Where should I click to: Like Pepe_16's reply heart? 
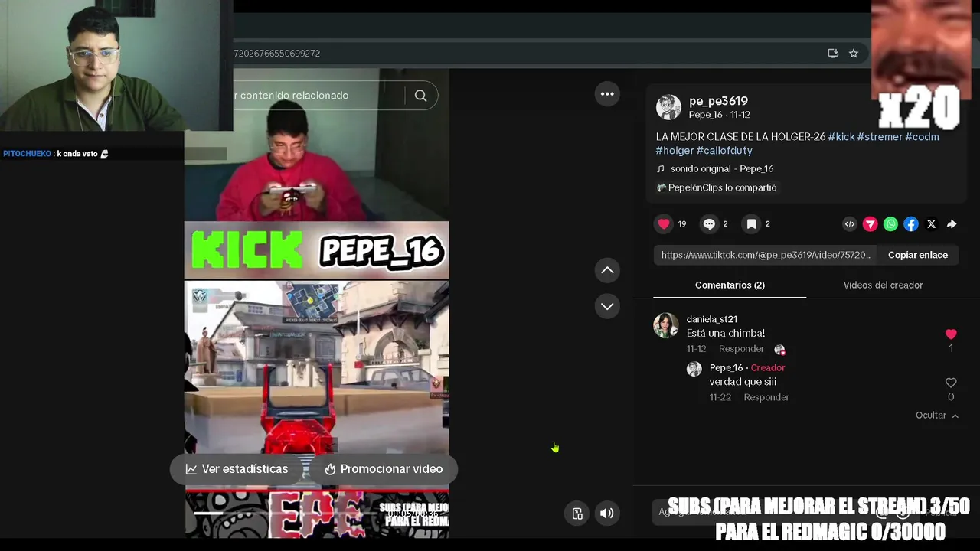tap(951, 383)
